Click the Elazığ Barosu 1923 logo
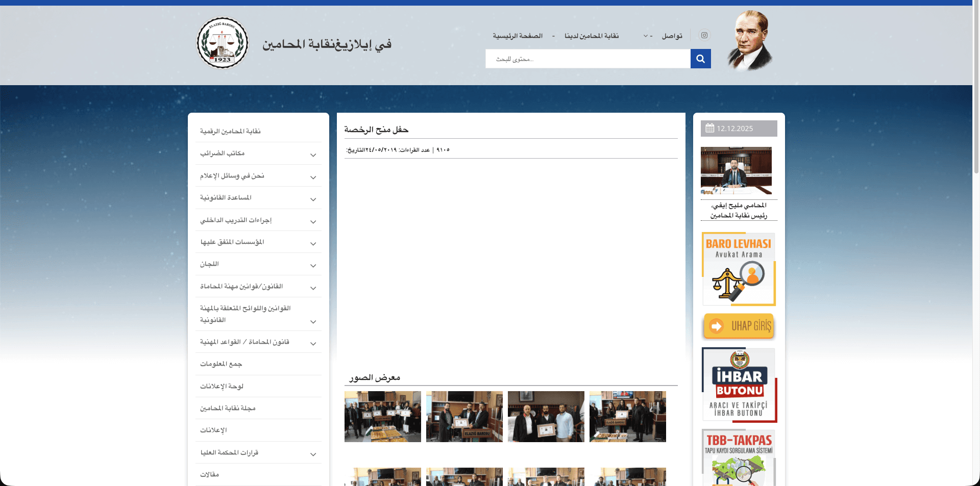980x486 pixels. (223, 43)
